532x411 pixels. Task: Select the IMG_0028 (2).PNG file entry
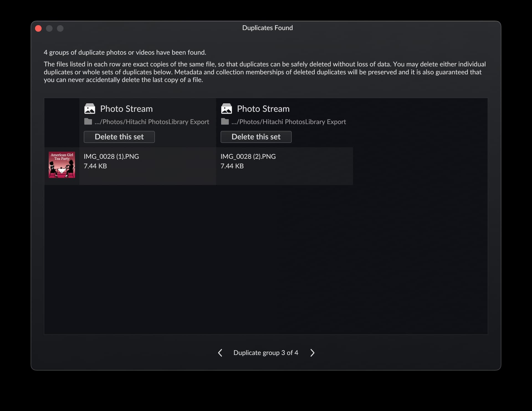pyautogui.click(x=285, y=166)
